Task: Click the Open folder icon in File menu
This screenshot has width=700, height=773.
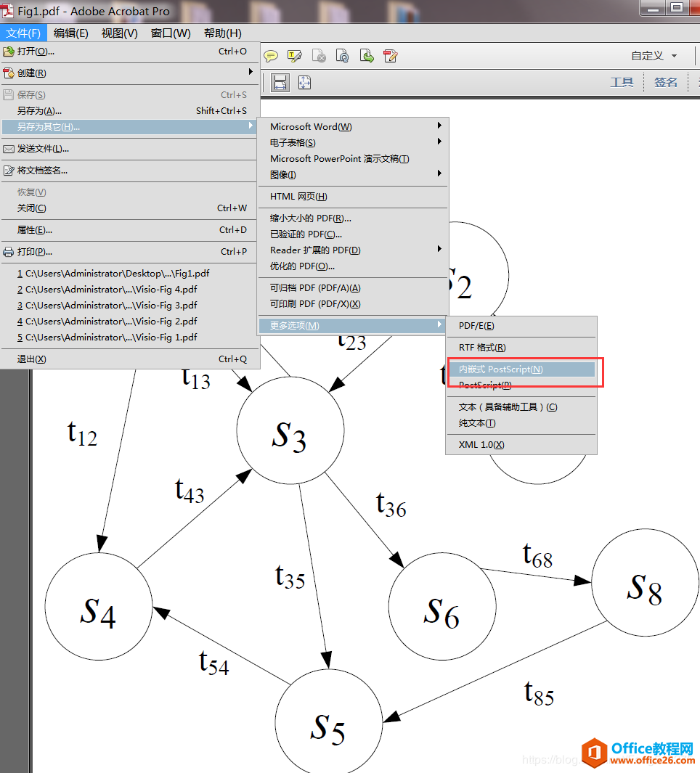Action: pyautogui.click(x=9, y=52)
